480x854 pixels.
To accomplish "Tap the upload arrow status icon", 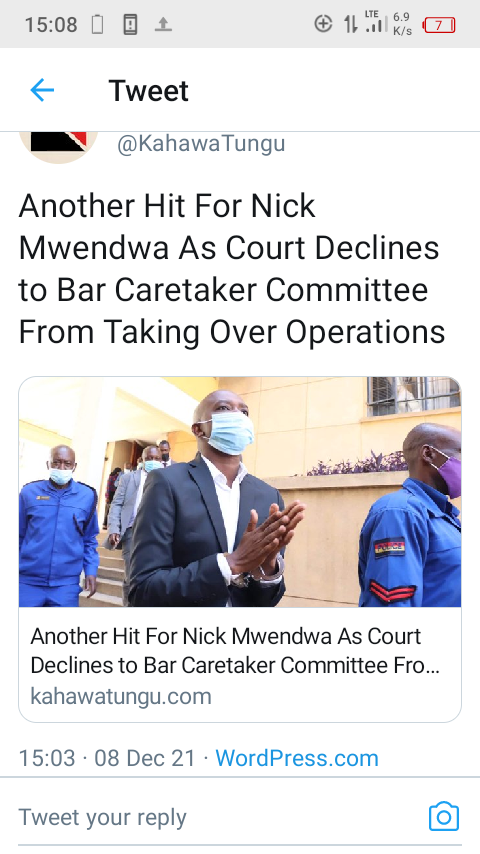I will point(163,25).
